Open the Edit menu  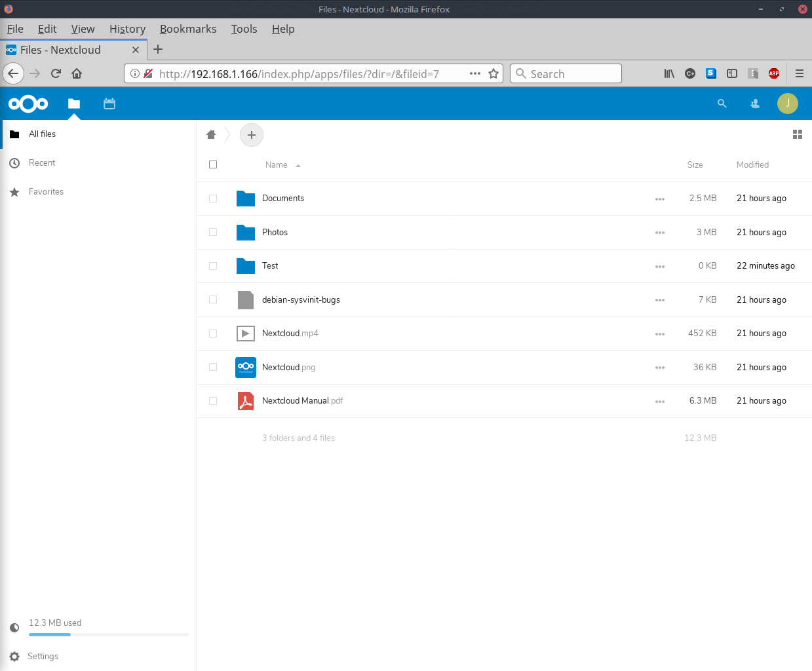[x=47, y=29]
